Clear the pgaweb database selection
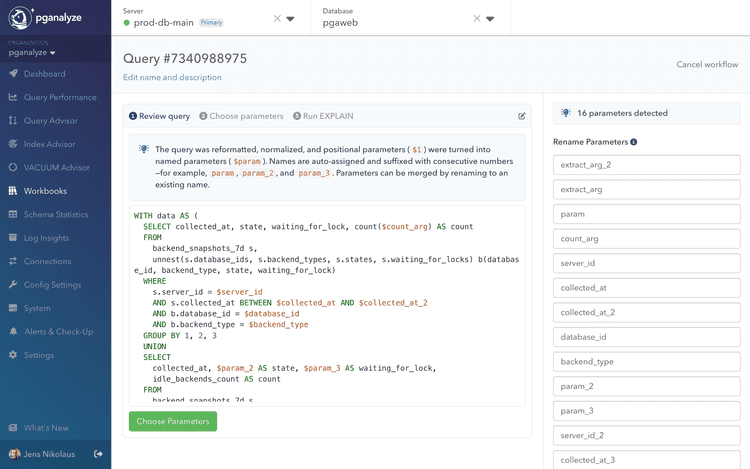 click(x=477, y=19)
